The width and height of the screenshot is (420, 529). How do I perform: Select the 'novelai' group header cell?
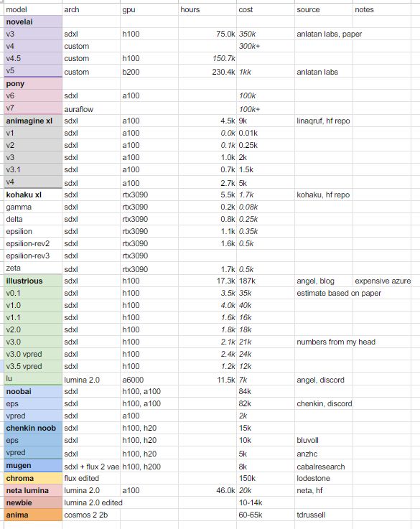[x=33, y=22]
